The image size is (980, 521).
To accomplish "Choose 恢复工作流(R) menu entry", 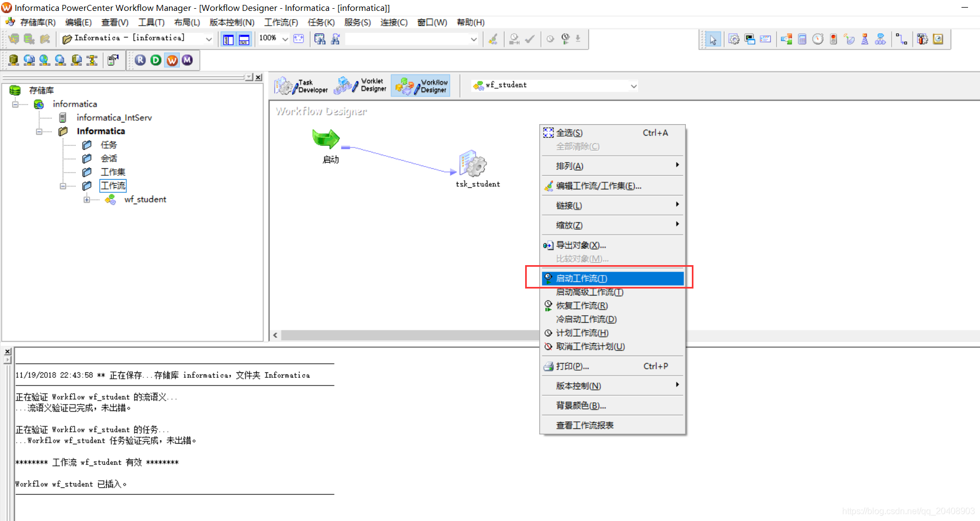I will tap(613, 305).
